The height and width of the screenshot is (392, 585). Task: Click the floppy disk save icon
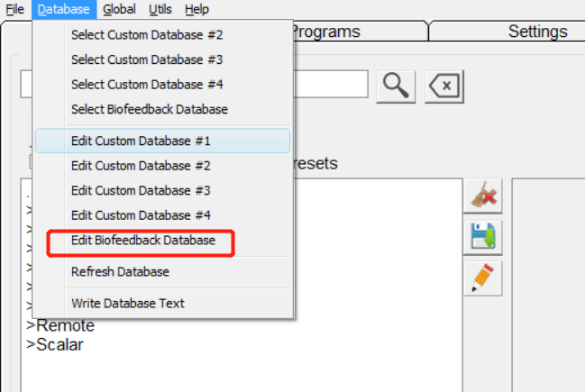[x=483, y=237]
